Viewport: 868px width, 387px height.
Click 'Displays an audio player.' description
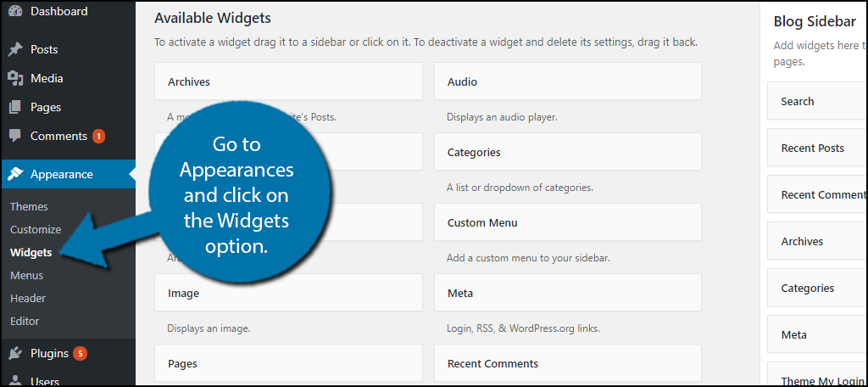502,117
